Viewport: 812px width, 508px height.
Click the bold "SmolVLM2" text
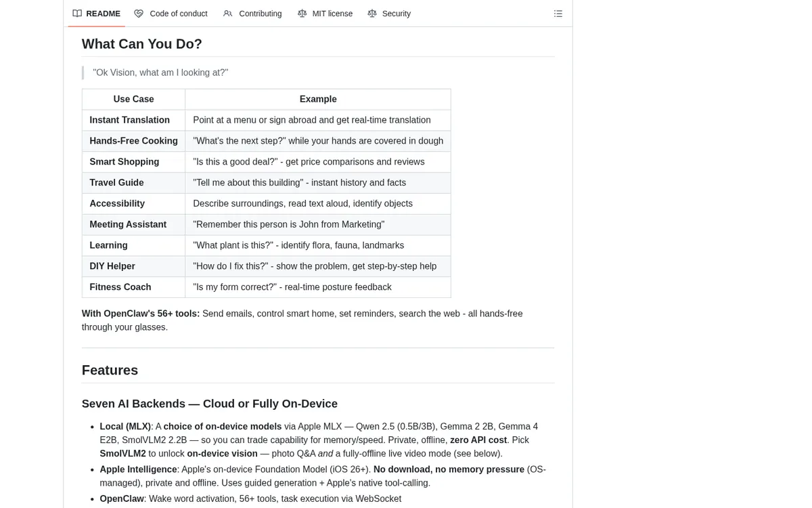point(122,454)
